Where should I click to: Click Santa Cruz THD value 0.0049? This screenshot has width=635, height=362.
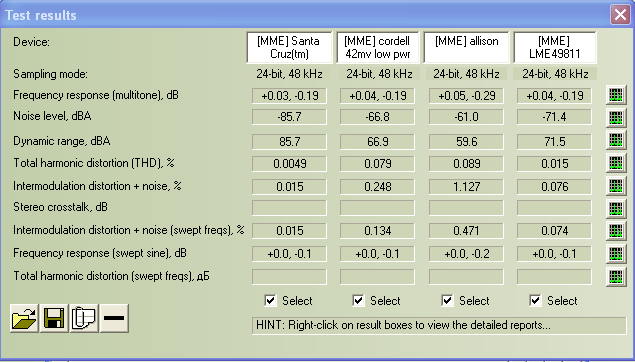pos(289,164)
